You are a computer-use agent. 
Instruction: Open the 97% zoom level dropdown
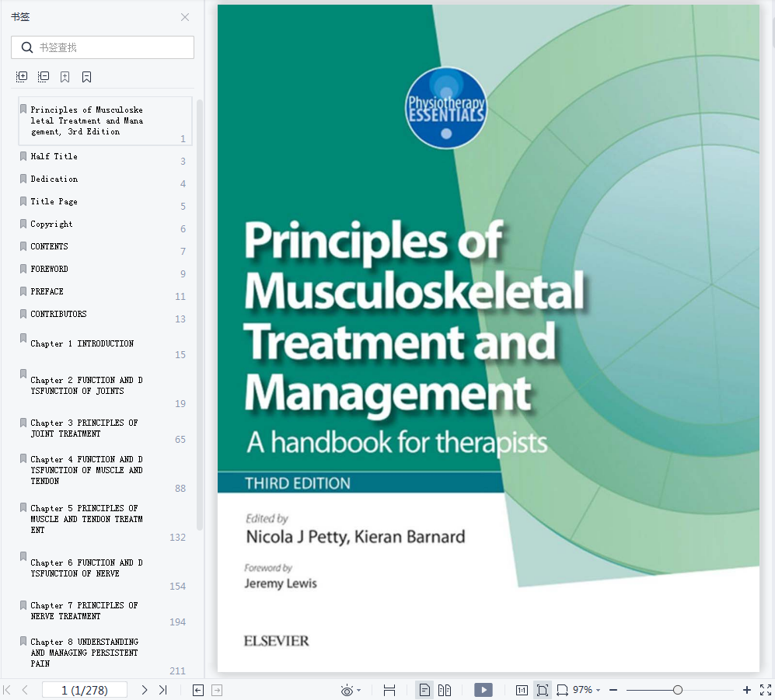tap(587, 690)
